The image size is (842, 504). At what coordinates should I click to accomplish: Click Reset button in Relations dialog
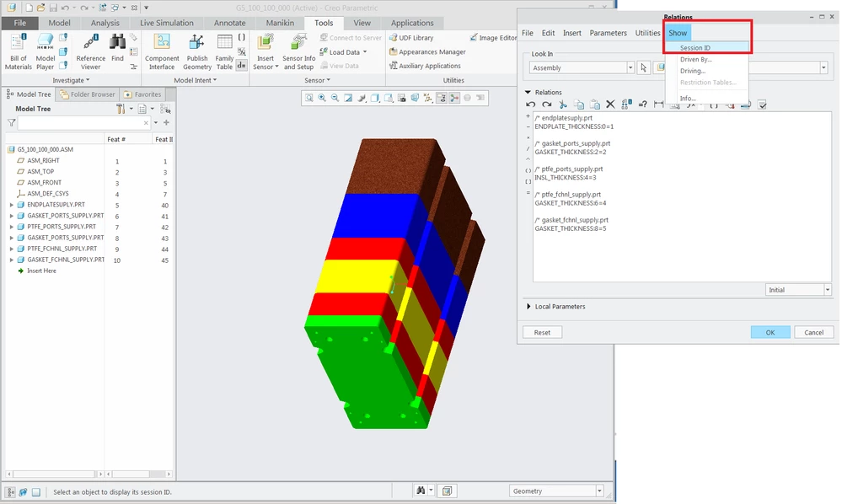pyautogui.click(x=542, y=332)
